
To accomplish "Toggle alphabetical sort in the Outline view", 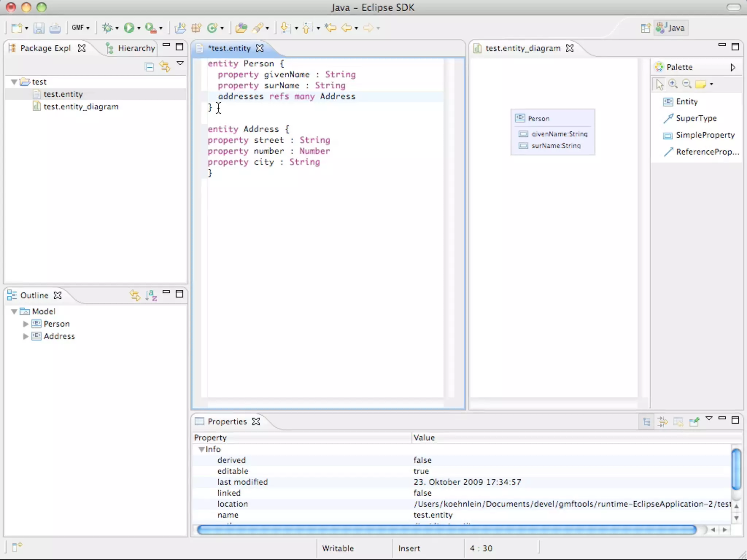I will click(151, 295).
